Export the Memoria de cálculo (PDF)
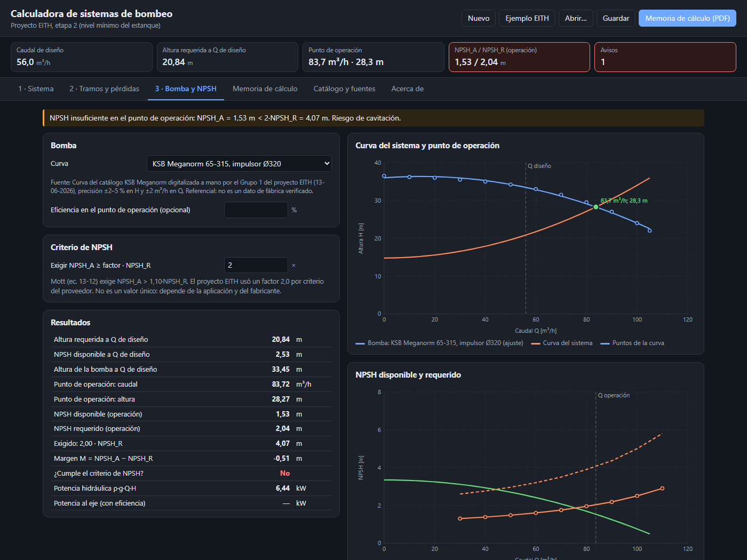Viewport: 747px width, 560px height. pos(687,18)
